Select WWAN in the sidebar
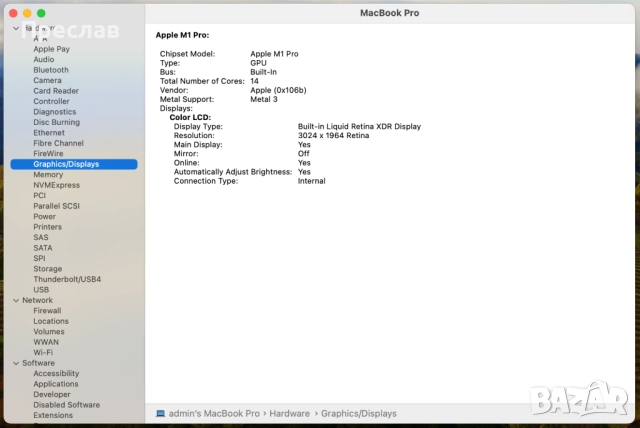 [46, 342]
